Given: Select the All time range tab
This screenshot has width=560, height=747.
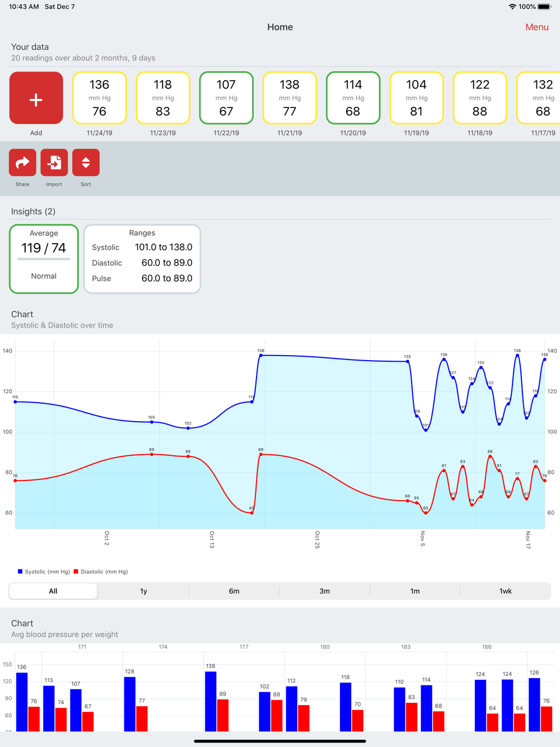Looking at the screenshot, I should click(x=53, y=591).
